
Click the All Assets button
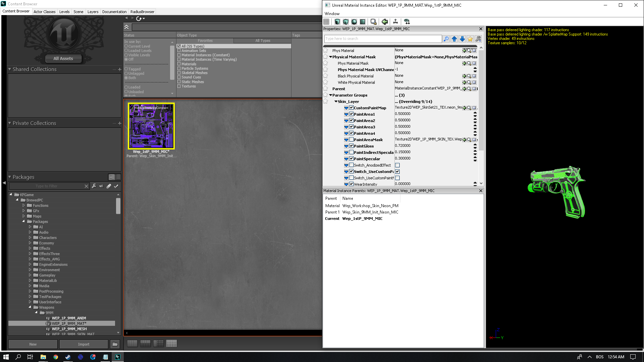tap(63, 59)
